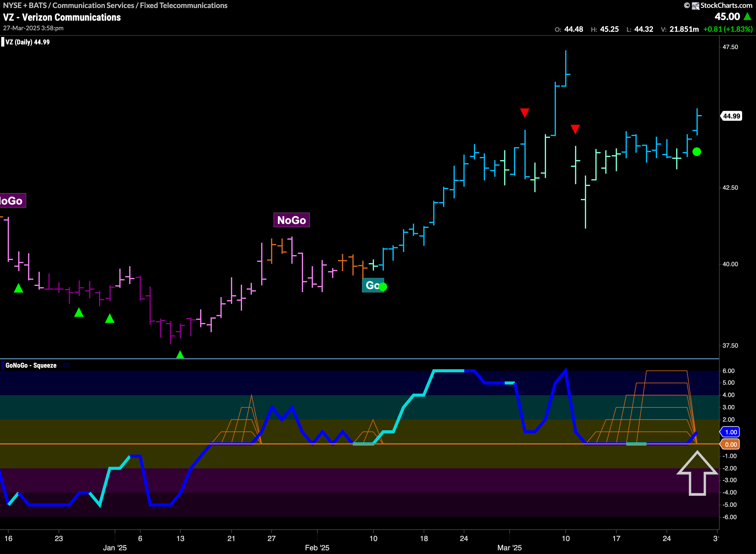Click the 18 date label in February

tap(424, 538)
